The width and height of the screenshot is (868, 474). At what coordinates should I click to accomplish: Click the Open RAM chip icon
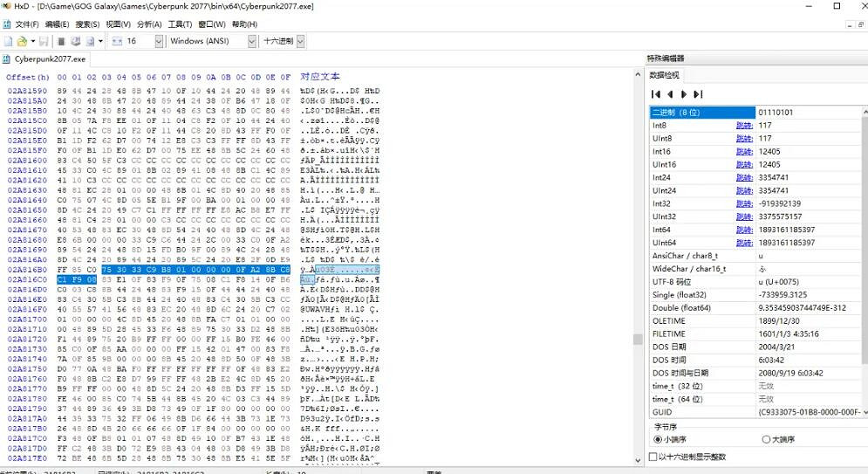[x=61, y=42]
